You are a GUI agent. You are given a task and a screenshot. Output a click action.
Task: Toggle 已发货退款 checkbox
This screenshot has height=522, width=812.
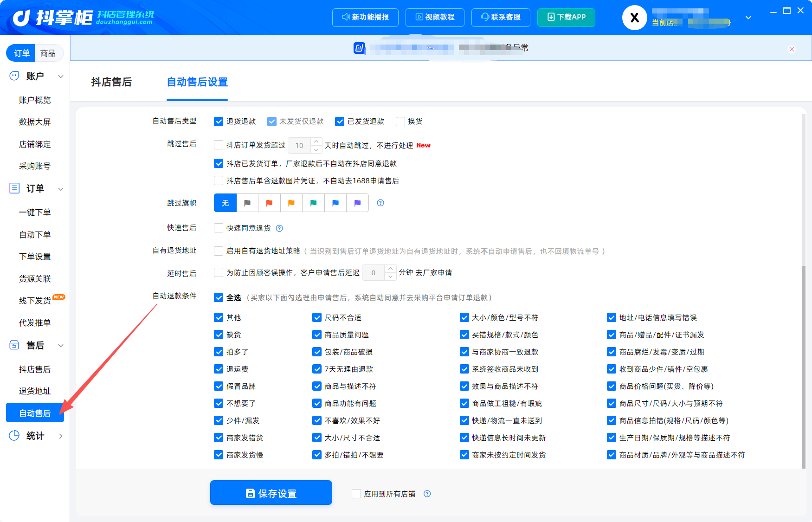[x=340, y=122]
